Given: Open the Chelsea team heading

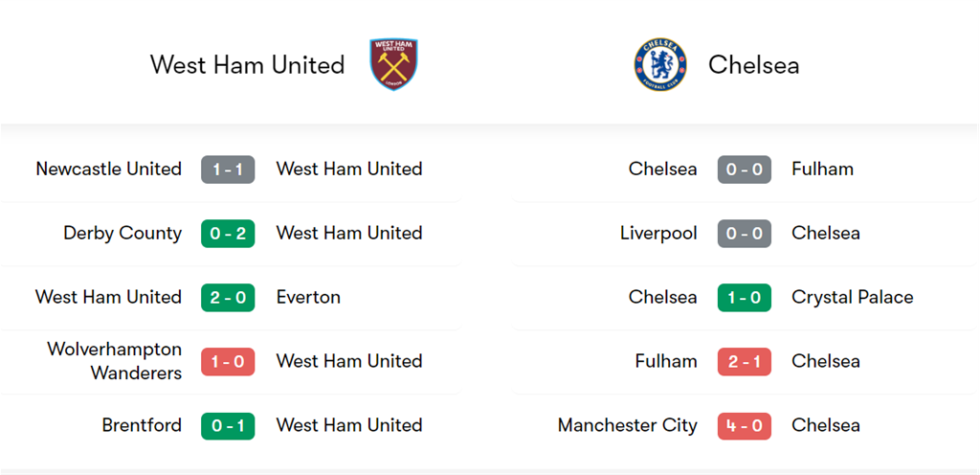Looking at the screenshot, I should [x=753, y=65].
